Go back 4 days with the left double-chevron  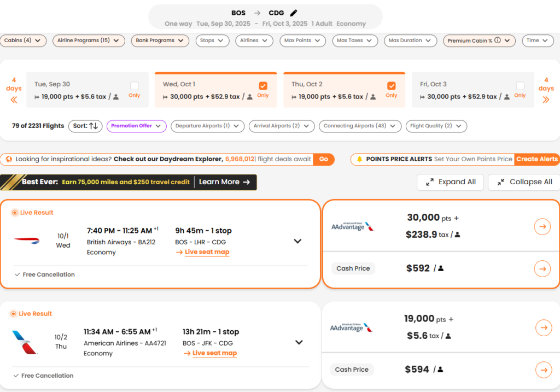click(14, 100)
